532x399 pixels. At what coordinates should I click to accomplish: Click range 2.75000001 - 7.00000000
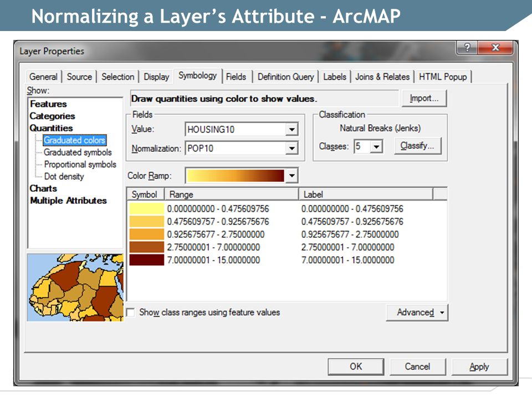[x=213, y=247]
